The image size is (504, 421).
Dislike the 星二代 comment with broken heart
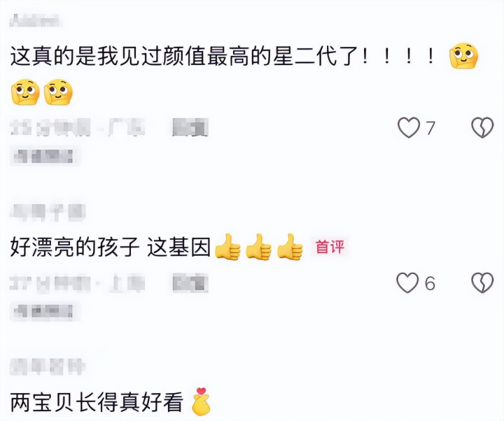482,127
